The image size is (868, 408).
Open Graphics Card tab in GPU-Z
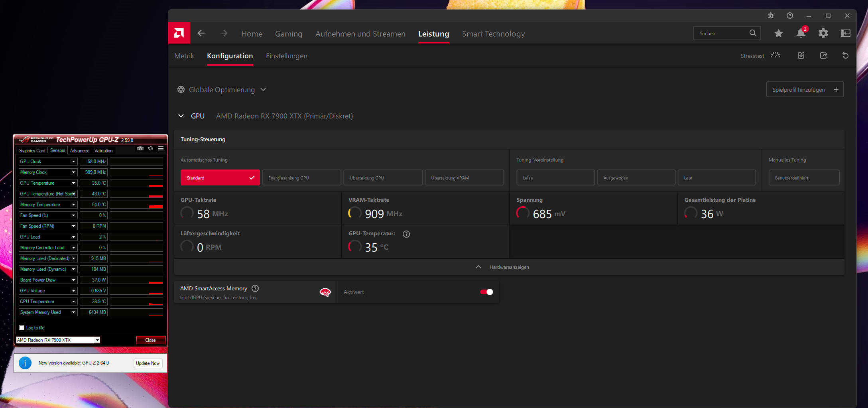pos(32,151)
